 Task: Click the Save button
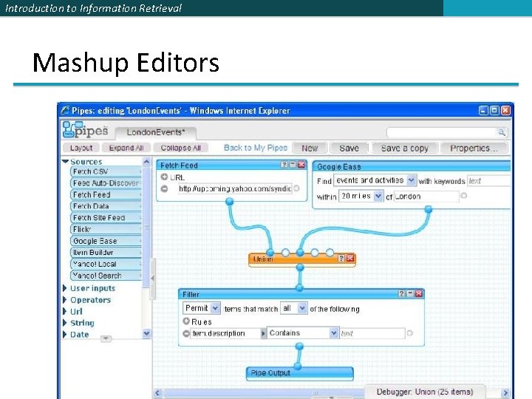tap(349, 148)
